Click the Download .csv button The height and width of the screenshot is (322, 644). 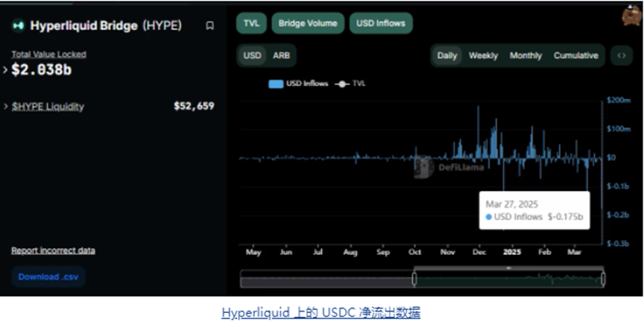pyautogui.click(x=48, y=277)
